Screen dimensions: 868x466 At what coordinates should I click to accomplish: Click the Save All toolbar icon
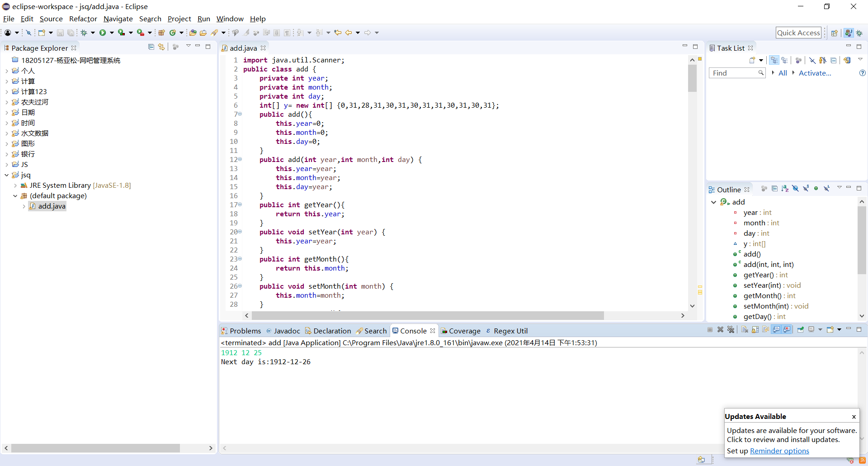[x=71, y=33]
